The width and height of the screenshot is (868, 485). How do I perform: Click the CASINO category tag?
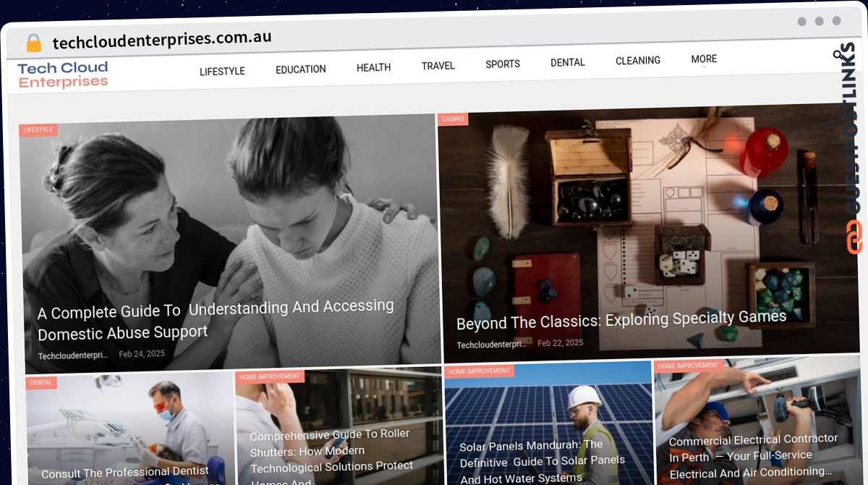453,119
